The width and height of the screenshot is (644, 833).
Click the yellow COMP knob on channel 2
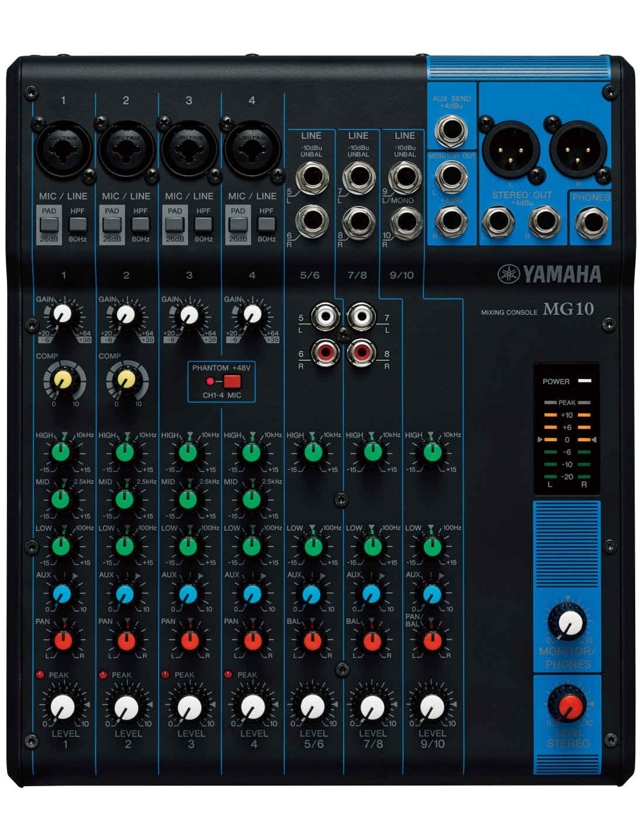[125, 380]
